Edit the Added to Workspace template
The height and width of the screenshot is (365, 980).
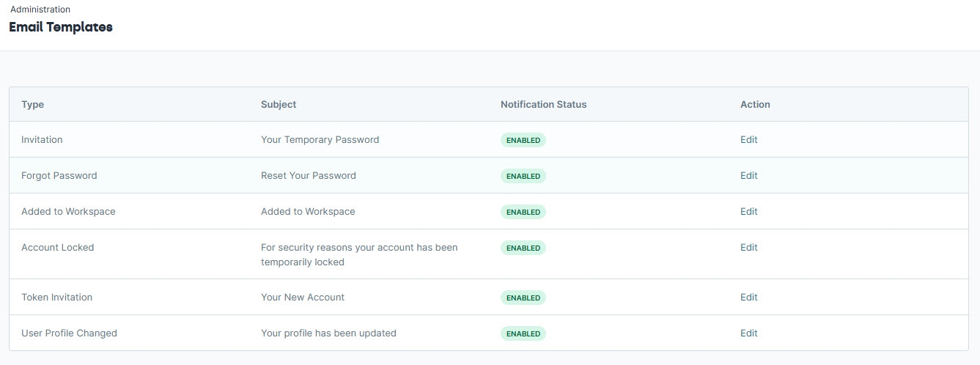tap(748, 211)
